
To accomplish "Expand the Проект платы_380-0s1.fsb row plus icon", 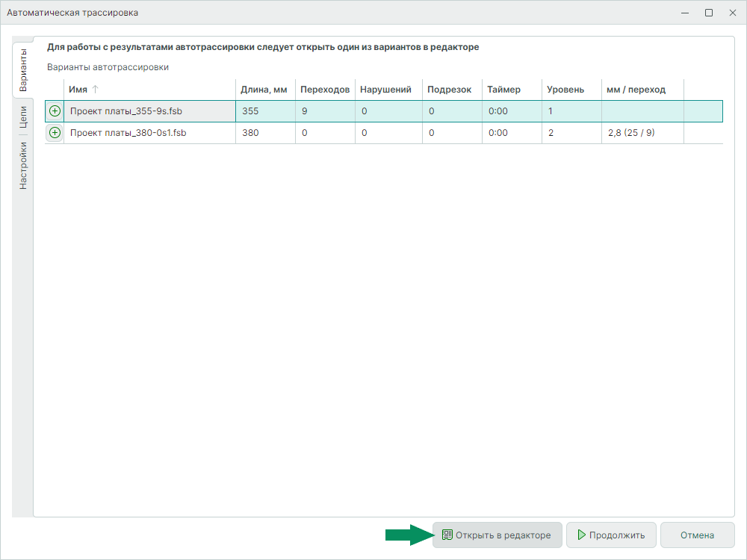I will [x=55, y=133].
